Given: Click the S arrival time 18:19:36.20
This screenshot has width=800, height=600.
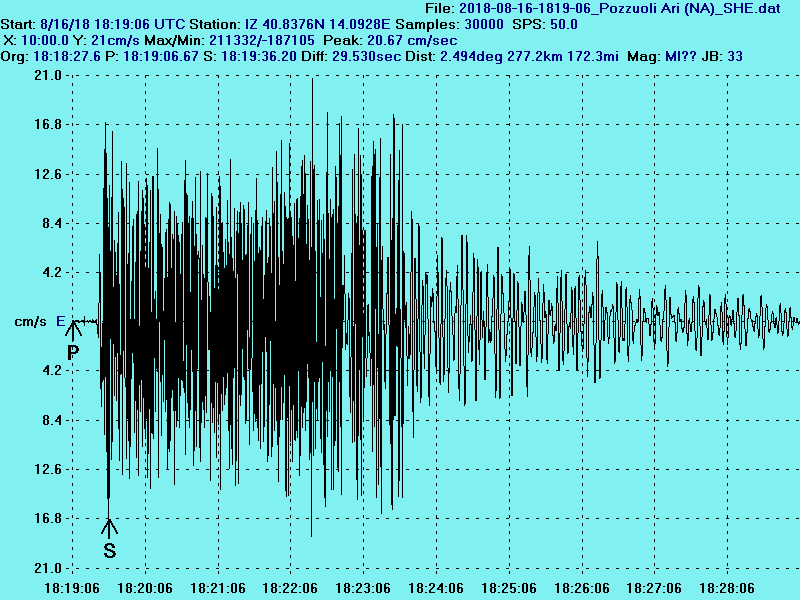Looking at the screenshot, I should [259, 57].
